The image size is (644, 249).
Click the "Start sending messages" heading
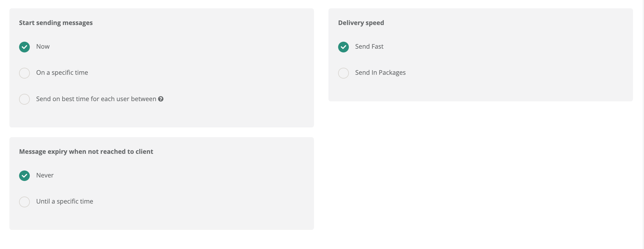tap(56, 23)
